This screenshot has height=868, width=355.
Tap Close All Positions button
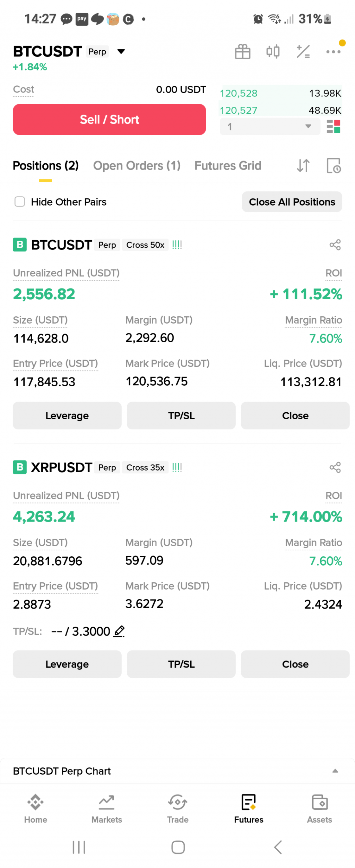[x=292, y=202]
